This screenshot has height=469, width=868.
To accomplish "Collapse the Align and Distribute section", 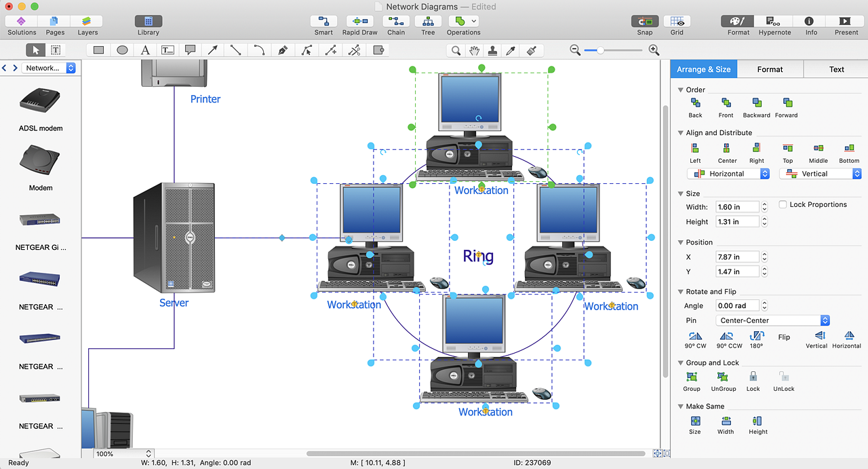I will (x=681, y=133).
